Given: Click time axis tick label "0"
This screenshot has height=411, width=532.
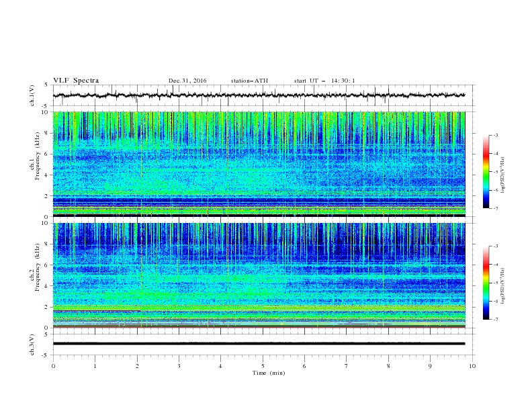Looking at the screenshot, I should coord(53,366).
